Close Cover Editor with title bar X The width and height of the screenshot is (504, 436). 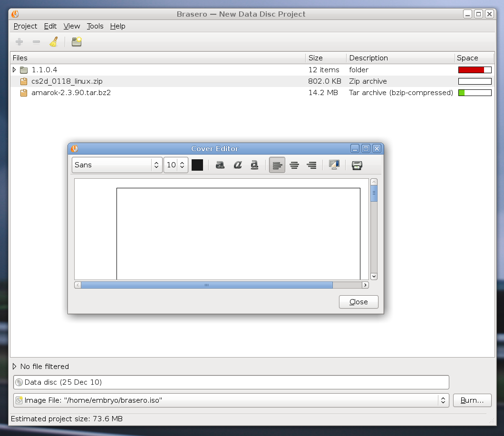point(377,148)
